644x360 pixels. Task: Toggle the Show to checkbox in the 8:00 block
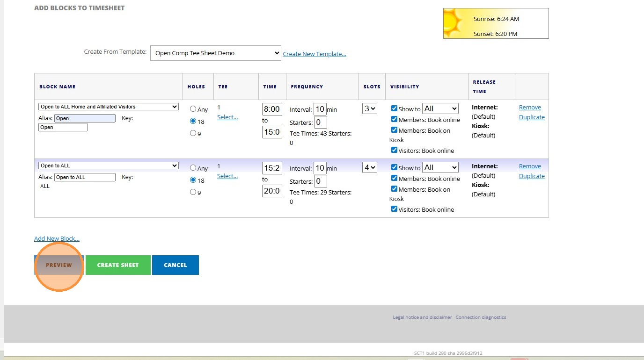tap(394, 108)
